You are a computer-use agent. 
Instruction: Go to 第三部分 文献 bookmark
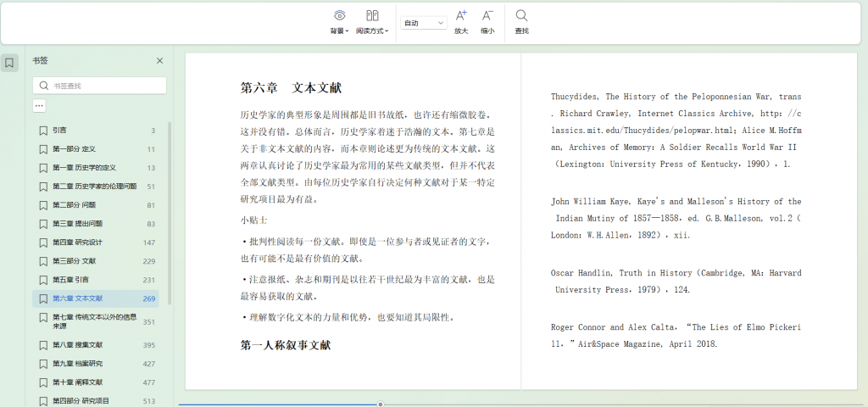tap(95, 261)
